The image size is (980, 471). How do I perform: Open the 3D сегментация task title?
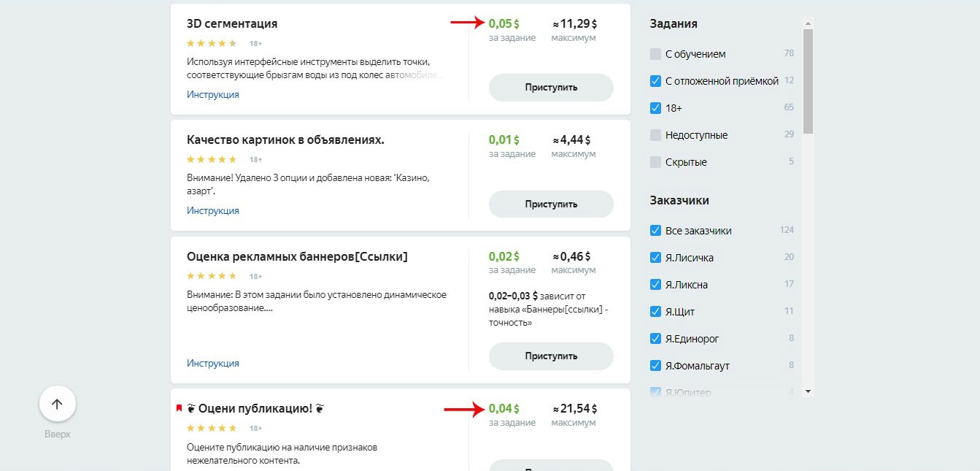232,24
